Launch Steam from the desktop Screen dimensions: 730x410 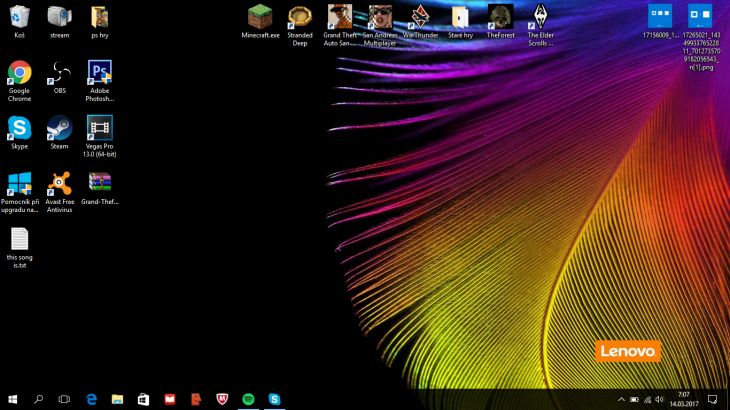pos(59,128)
